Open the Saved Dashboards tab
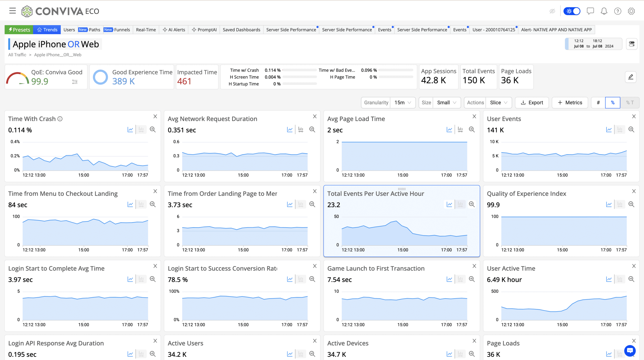 242,30
